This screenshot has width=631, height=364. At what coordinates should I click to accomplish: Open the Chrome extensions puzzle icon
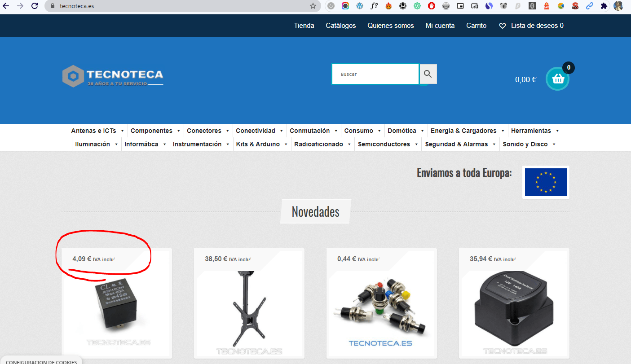[x=604, y=6]
